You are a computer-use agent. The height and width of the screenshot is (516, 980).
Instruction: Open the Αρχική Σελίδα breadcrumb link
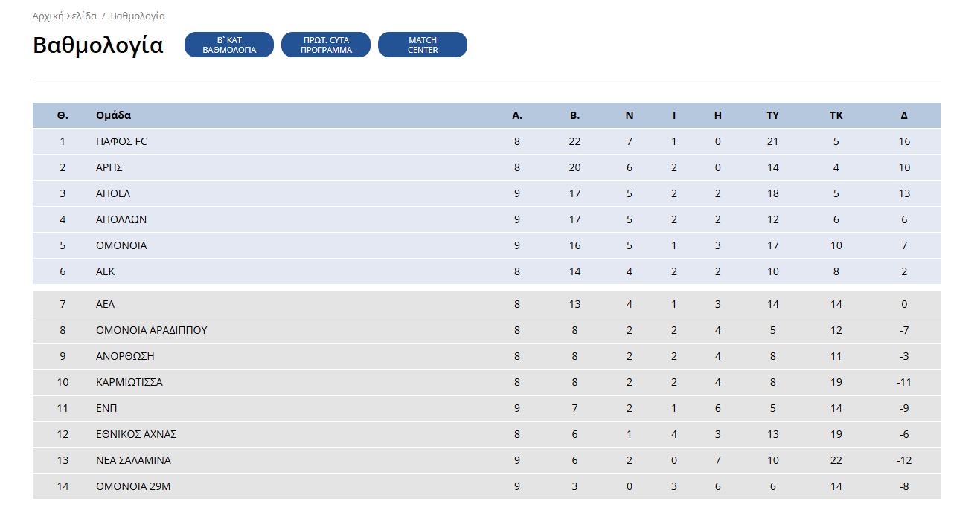point(65,16)
